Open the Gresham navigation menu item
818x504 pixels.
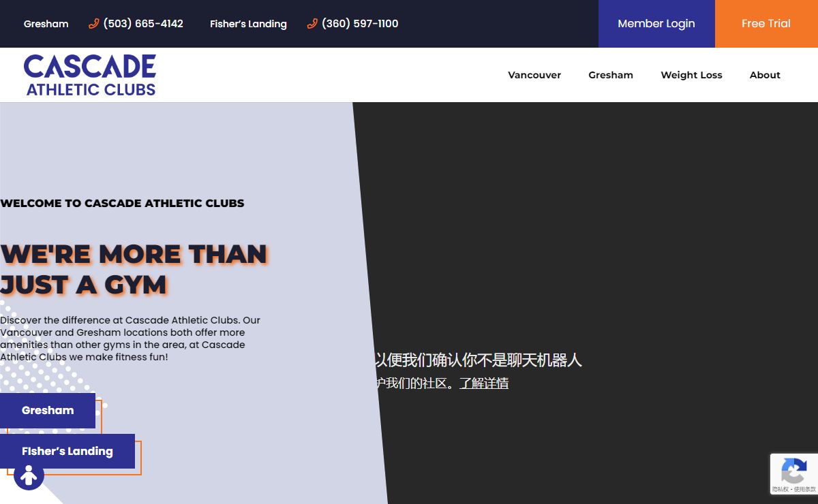(x=611, y=75)
